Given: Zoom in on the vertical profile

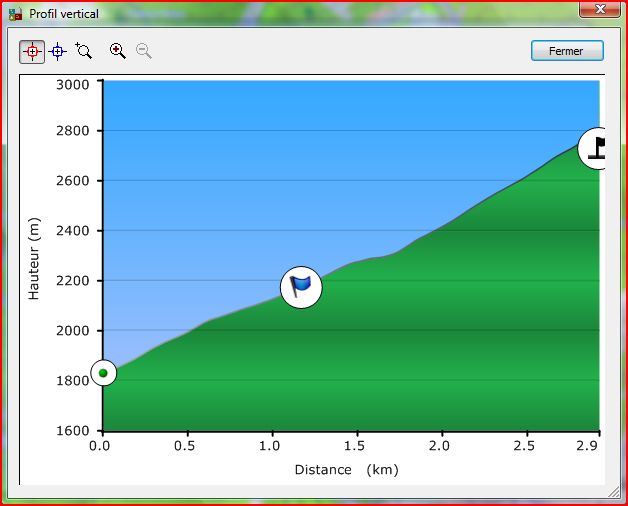Looking at the screenshot, I should 118,51.
